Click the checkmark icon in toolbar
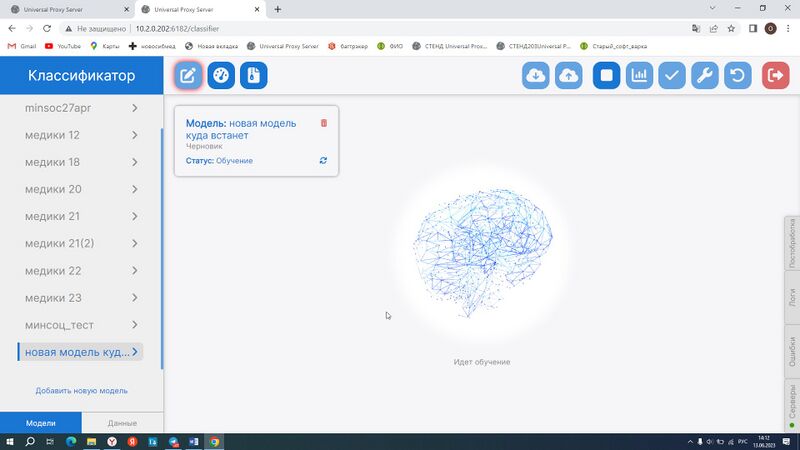The width and height of the screenshot is (800, 450). point(672,76)
